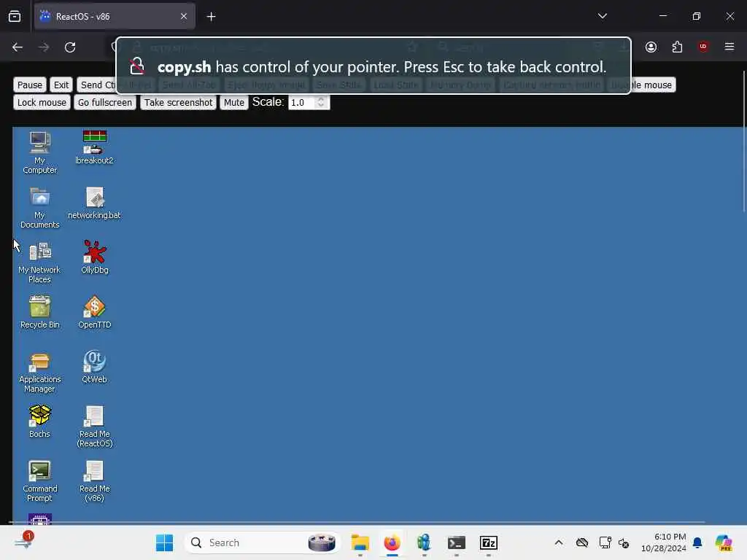Open the Extensions puzzle icon
Screen dimensions: 747x560
point(677,47)
